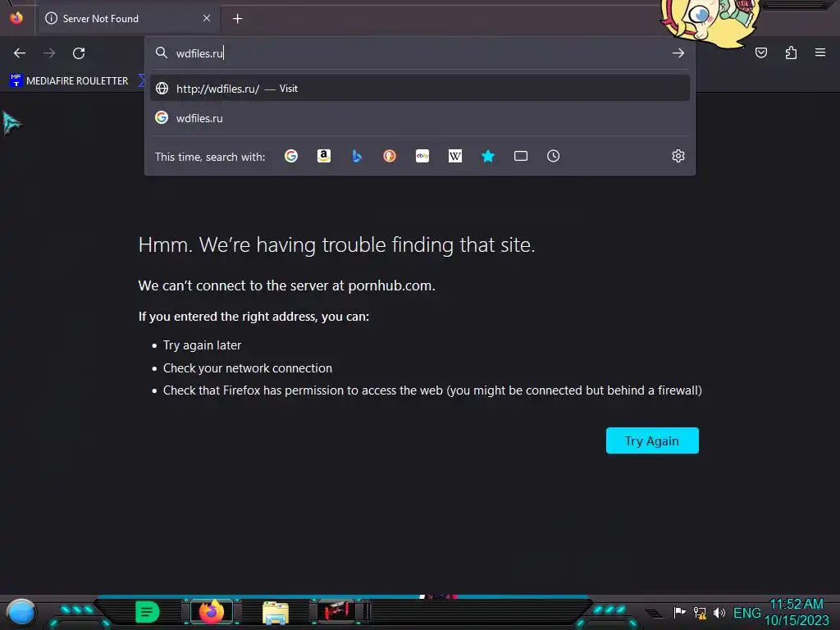Open a new tab with the plus button

(237, 19)
